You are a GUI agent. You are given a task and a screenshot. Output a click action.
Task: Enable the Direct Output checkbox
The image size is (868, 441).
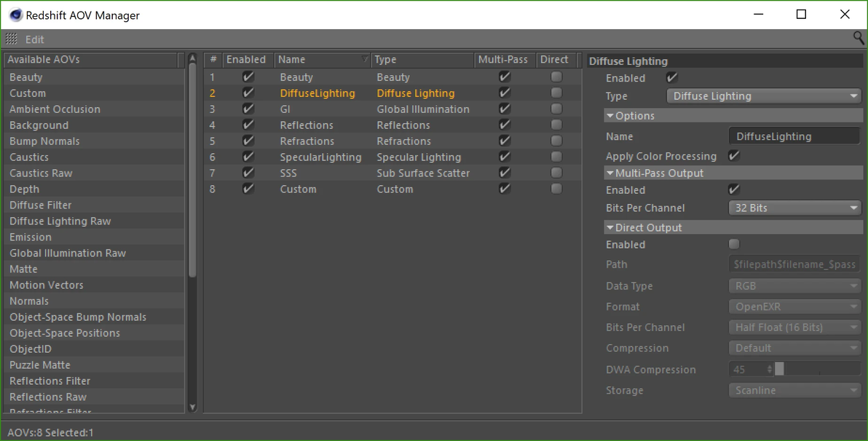(x=734, y=245)
